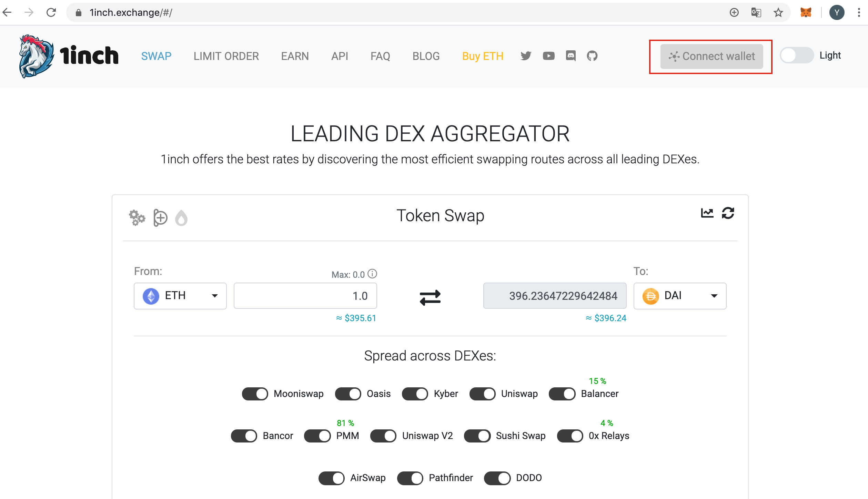The height and width of the screenshot is (499, 868).
Task: Click the add custom token icon
Action: [160, 218]
